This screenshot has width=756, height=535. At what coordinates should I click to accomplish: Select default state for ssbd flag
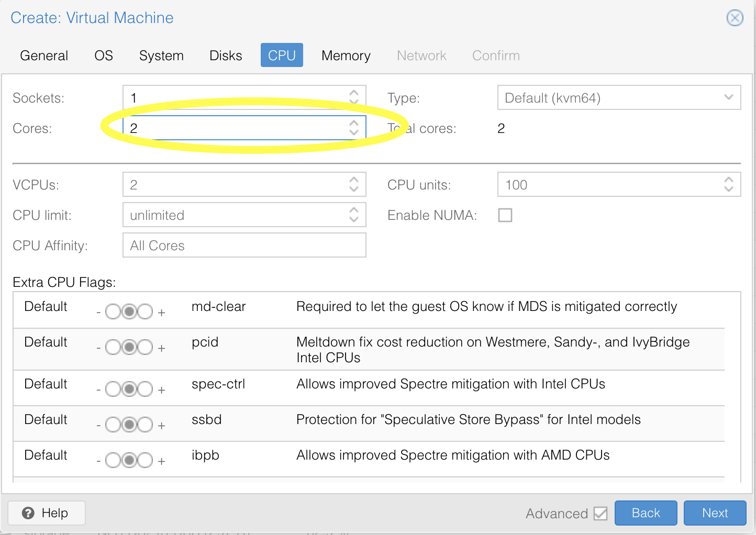click(129, 425)
